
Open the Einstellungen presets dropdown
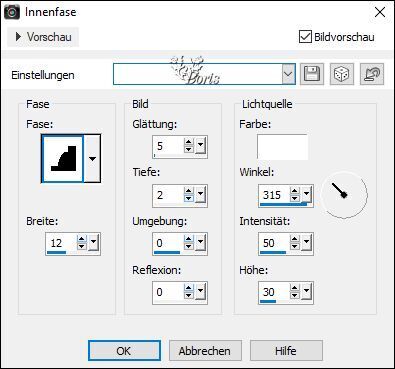point(288,74)
